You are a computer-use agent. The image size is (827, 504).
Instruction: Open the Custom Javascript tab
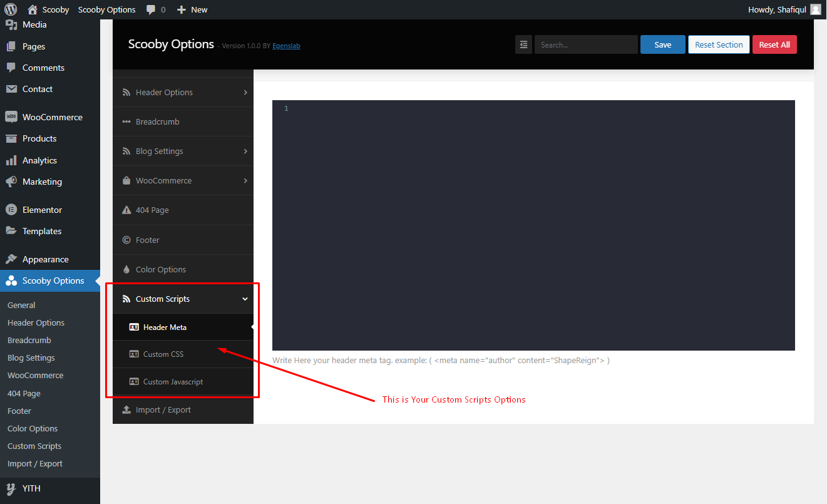click(183, 381)
